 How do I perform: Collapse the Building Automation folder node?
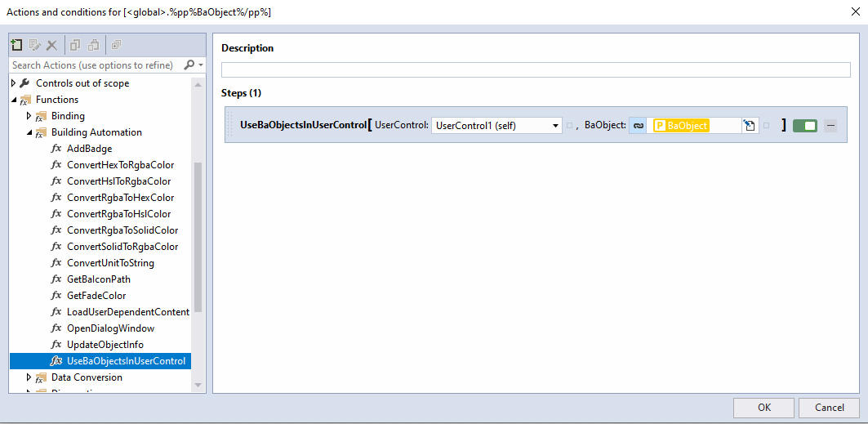29,132
